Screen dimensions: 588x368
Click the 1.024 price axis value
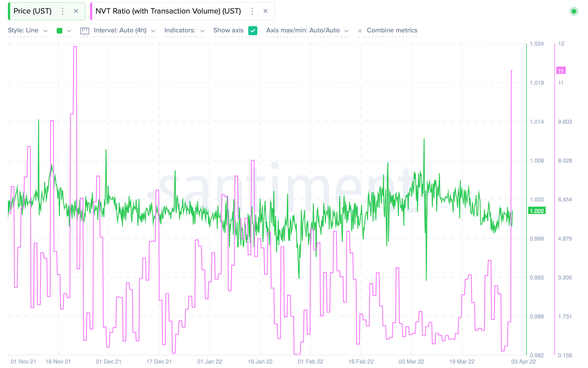pos(537,44)
